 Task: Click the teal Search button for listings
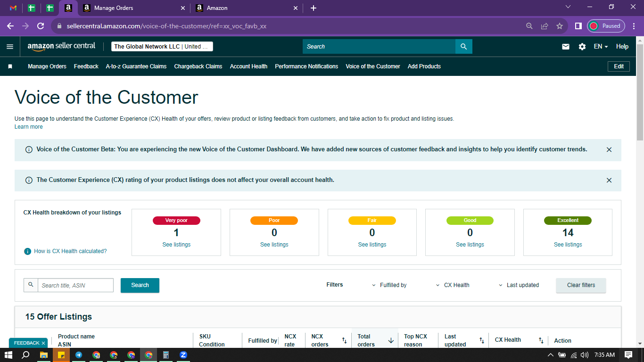(140, 285)
